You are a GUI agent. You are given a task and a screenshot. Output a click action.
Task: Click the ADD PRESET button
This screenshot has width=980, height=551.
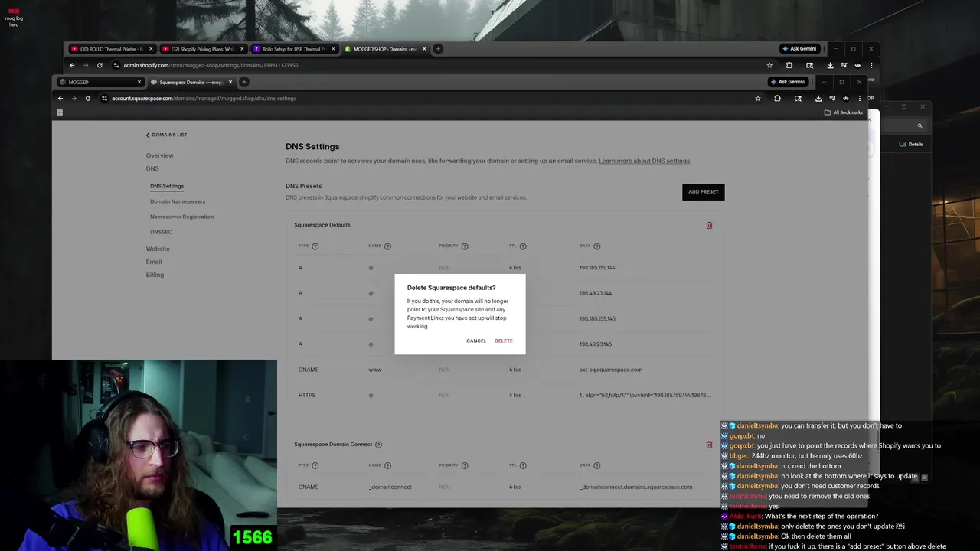[703, 192]
